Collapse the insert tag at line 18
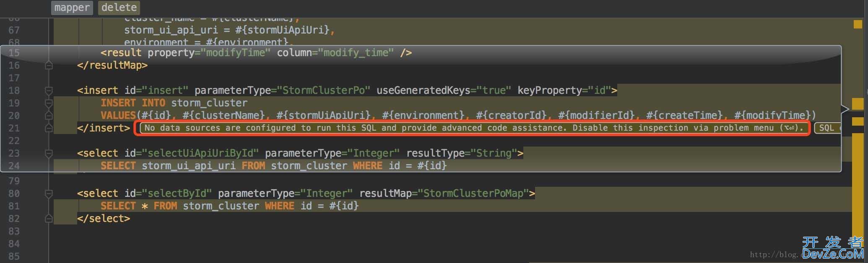Image resolution: width=868 pixels, height=263 pixels. [x=49, y=90]
